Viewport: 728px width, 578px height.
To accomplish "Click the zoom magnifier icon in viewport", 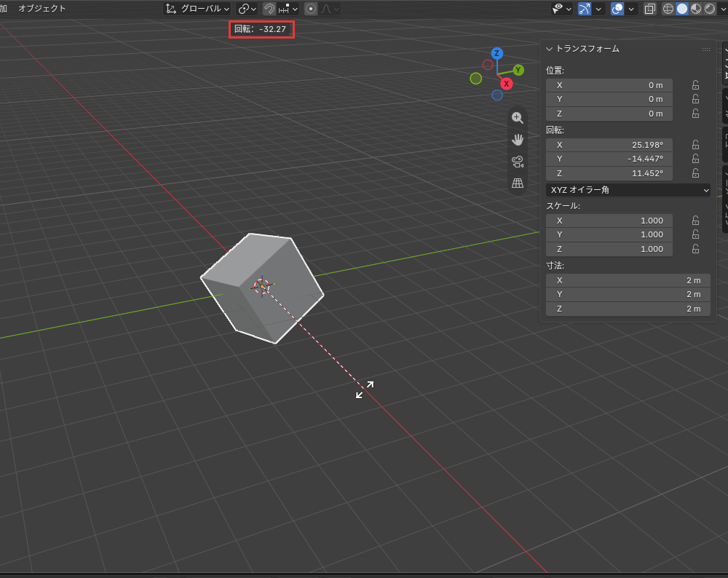I will click(x=517, y=118).
